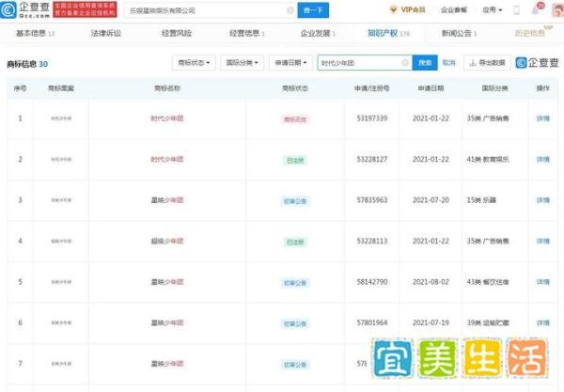Switch to 经营信息 tab
The width and height of the screenshot is (564, 392).
(x=246, y=34)
